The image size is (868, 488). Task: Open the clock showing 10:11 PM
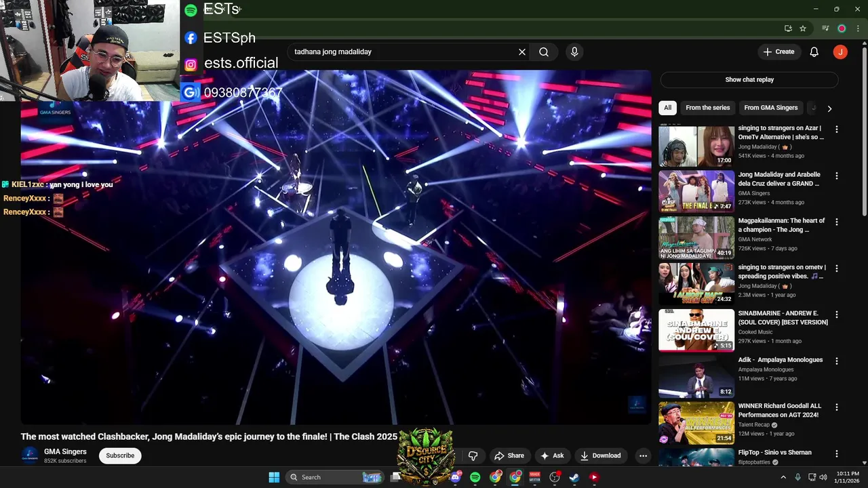pyautogui.click(x=848, y=477)
